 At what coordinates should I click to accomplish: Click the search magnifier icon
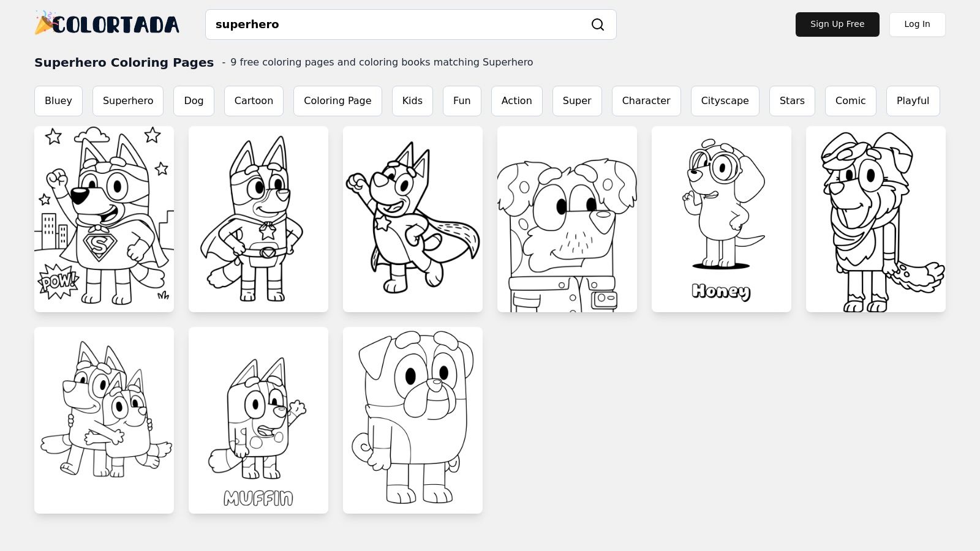597,24
